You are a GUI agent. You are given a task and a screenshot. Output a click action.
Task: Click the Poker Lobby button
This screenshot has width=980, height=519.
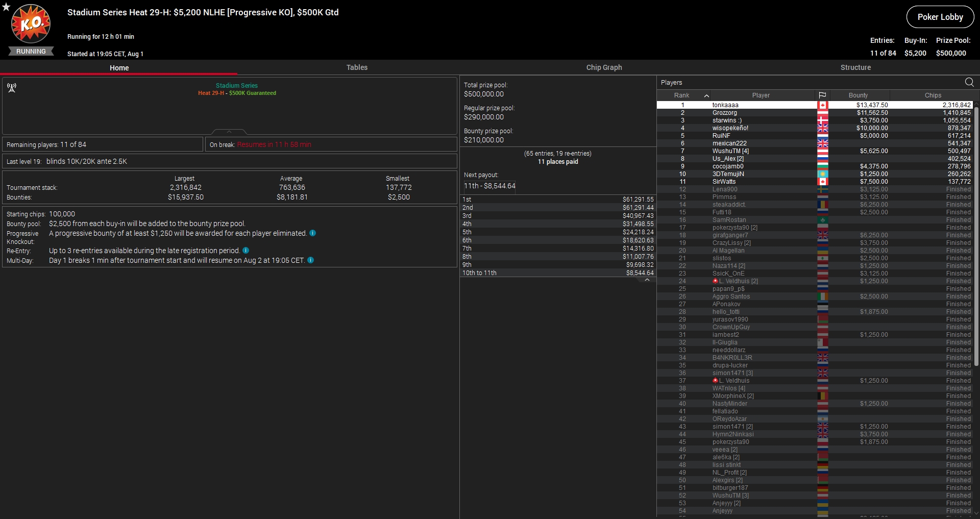click(940, 17)
